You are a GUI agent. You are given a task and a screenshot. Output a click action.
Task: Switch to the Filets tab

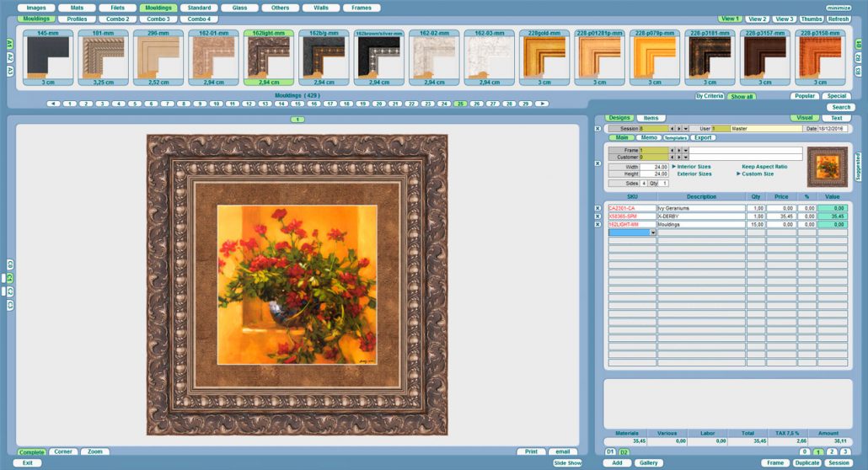tap(117, 8)
